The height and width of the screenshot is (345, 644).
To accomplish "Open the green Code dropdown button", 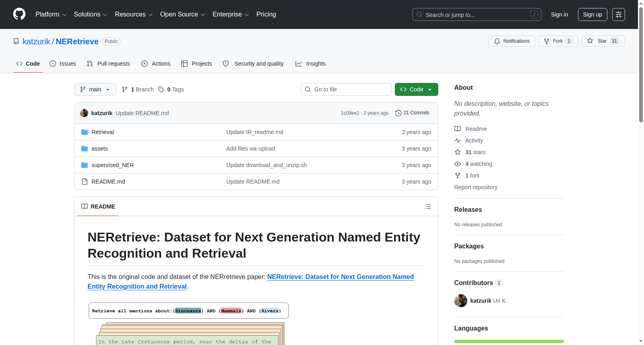I will click(417, 89).
